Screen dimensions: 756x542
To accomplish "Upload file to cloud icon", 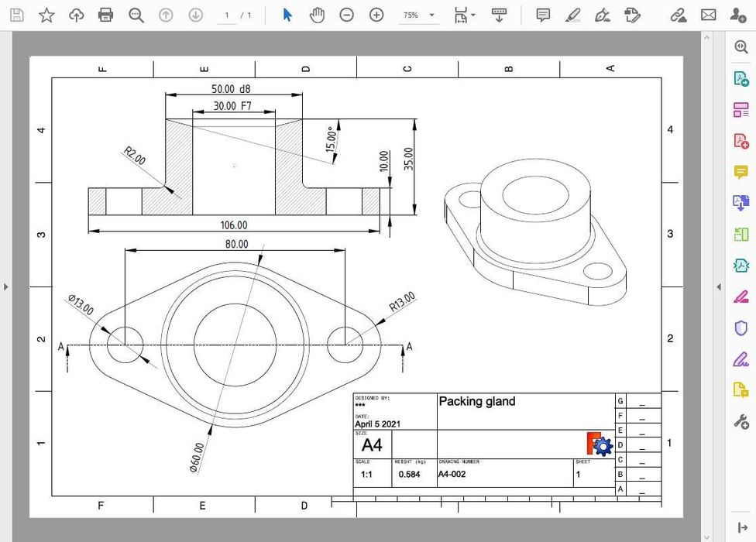I will click(x=76, y=15).
